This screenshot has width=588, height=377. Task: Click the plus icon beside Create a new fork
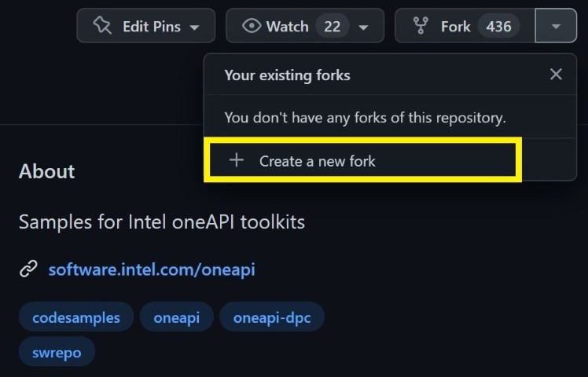click(237, 160)
